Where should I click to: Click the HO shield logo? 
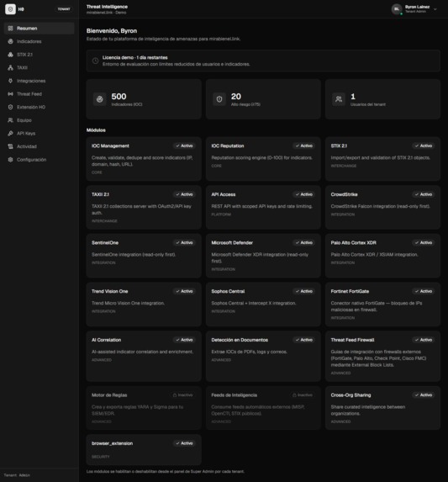(x=10, y=9)
